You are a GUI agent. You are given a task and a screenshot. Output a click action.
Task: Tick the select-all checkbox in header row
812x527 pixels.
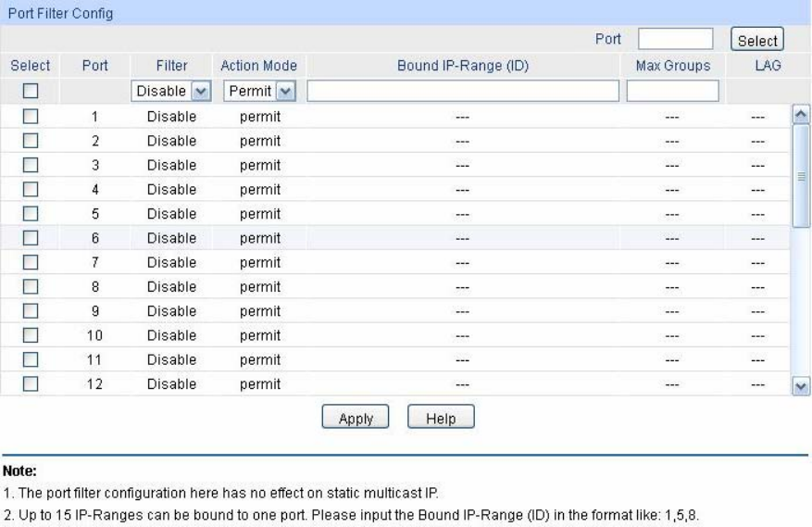(x=30, y=91)
